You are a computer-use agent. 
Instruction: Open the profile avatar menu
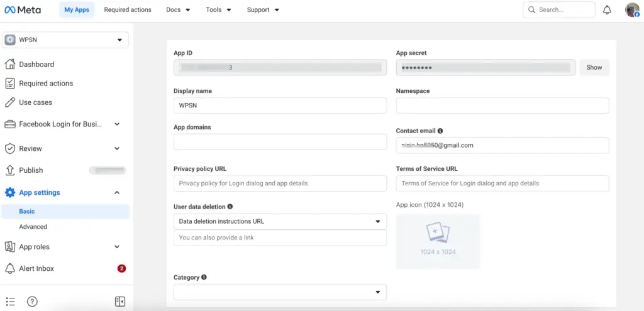pyautogui.click(x=632, y=10)
